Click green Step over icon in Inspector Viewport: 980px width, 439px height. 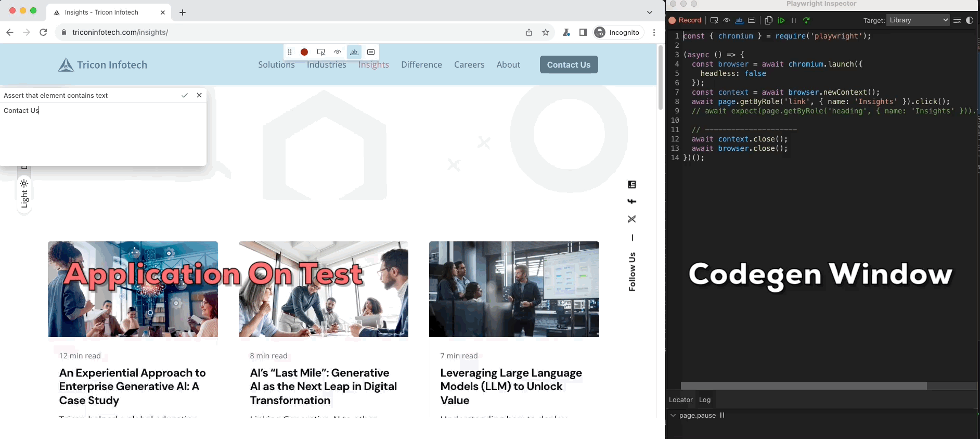[806, 20]
